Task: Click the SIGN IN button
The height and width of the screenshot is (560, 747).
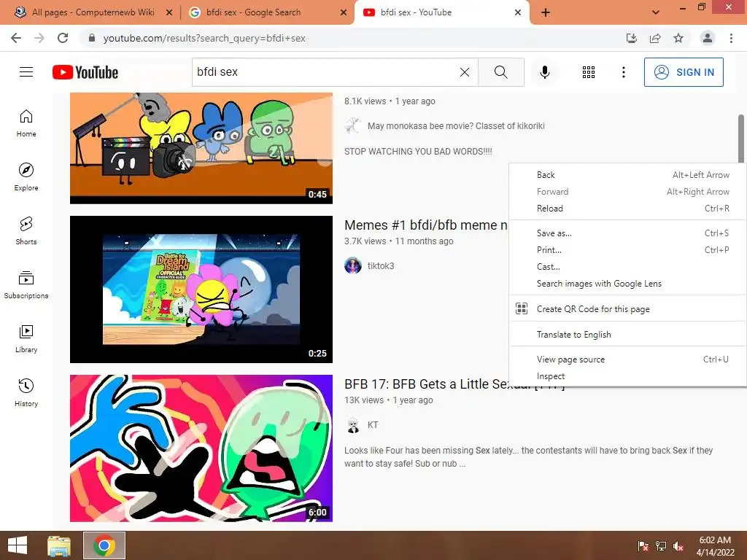Action: (684, 72)
